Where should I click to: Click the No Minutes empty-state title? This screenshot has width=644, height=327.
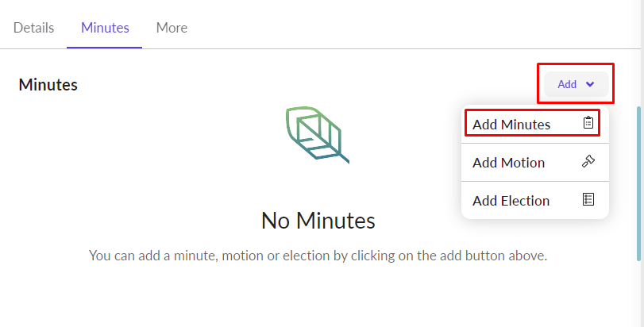(318, 220)
